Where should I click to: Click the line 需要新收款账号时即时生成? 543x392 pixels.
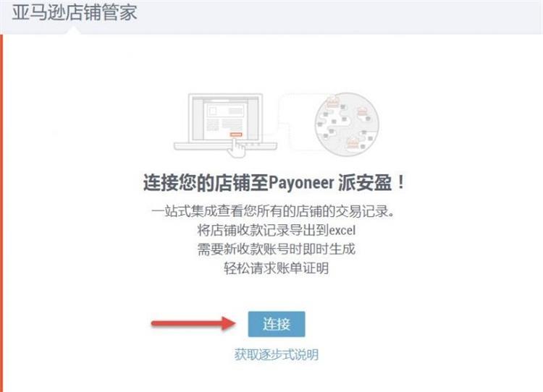pyautogui.click(x=277, y=249)
